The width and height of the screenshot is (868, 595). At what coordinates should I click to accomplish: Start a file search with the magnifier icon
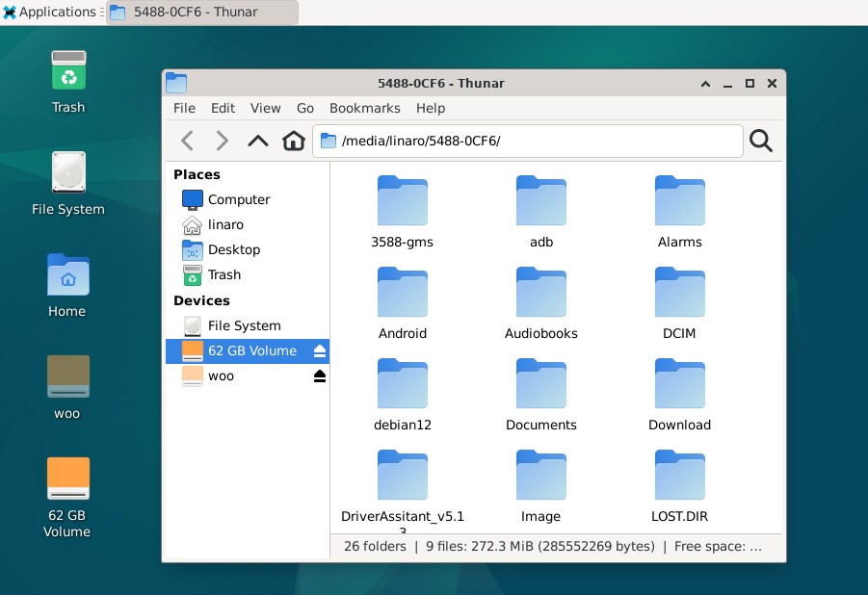[x=760, y=141]
